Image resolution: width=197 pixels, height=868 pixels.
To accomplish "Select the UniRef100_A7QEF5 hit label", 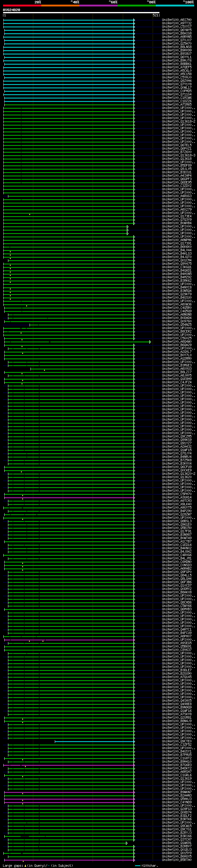I will (x=177, y=67).
